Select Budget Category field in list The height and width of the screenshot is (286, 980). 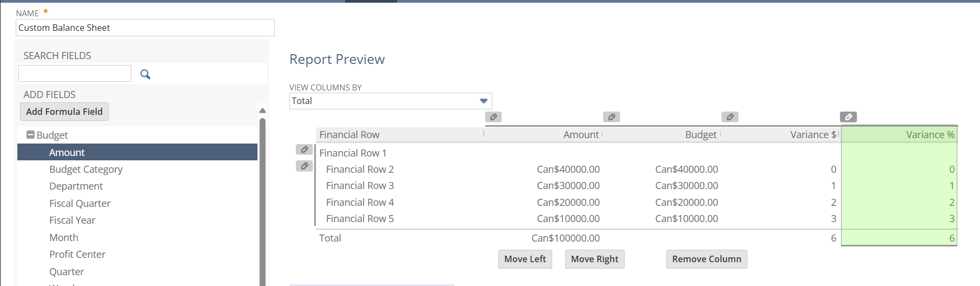click(x=85, y=169)
